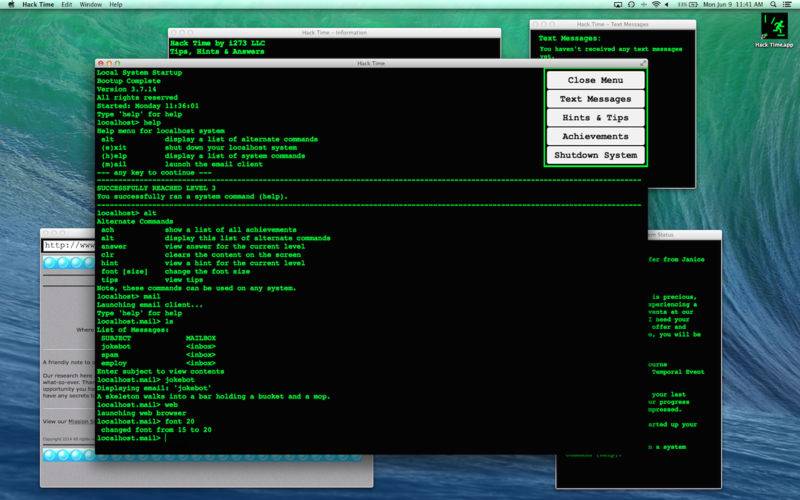Click green zoom button of main Hack Time window
800x500 pixels.
point(118,63)
